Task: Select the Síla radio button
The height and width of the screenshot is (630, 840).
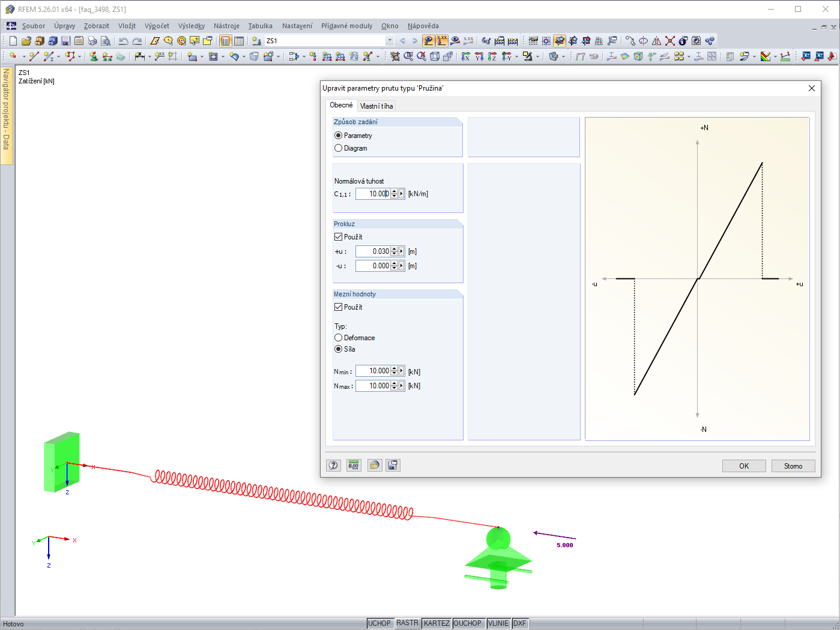Action: (338, 349)
